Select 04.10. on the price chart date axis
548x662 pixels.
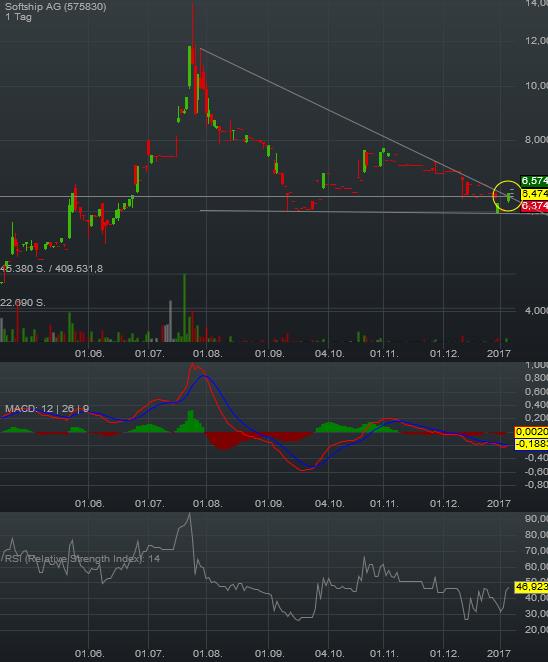pyautogui.click(x=329, y=353)
